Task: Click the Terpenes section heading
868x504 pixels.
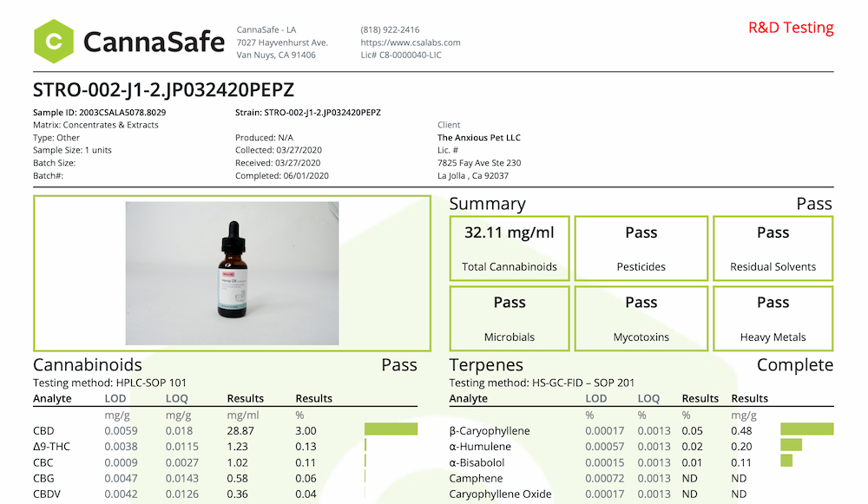Action: [x=486, y=365]
